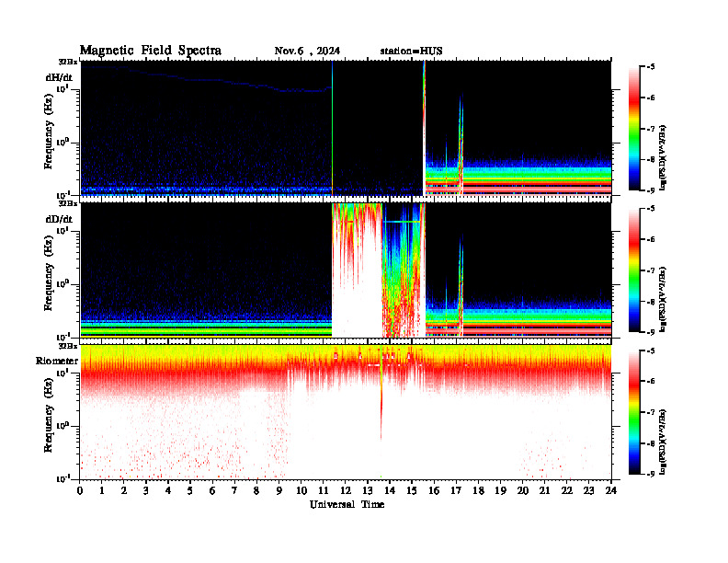Click the "-6" label on Riometer color scale

click(x=651, y=381)
